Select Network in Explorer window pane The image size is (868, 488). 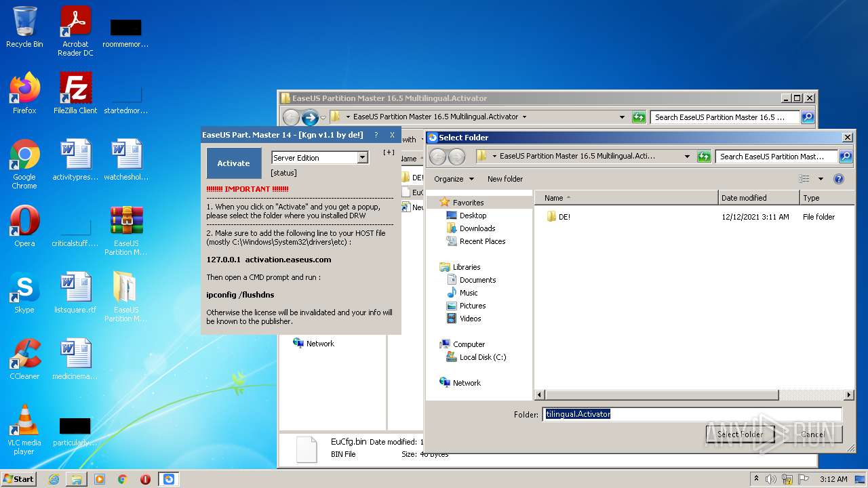(x=320, y=344)
